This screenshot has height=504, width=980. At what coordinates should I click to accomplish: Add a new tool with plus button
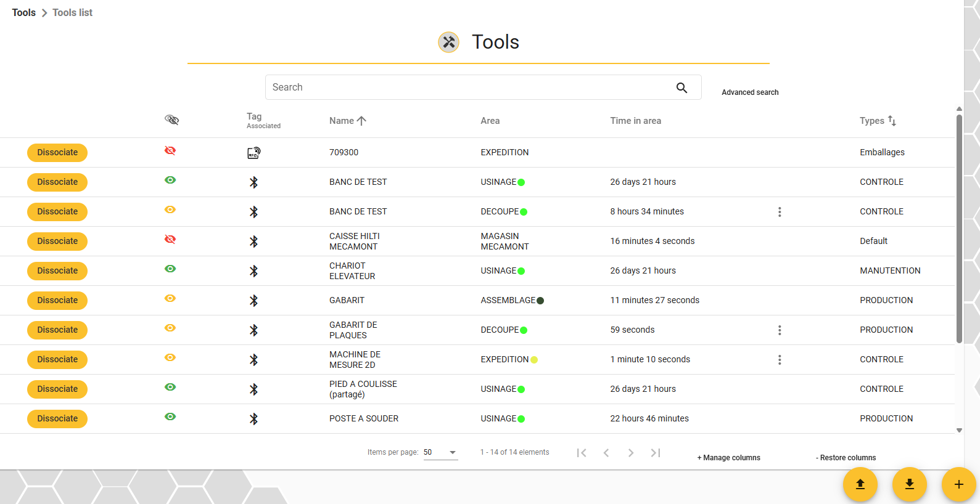click(x=959, y=484)
